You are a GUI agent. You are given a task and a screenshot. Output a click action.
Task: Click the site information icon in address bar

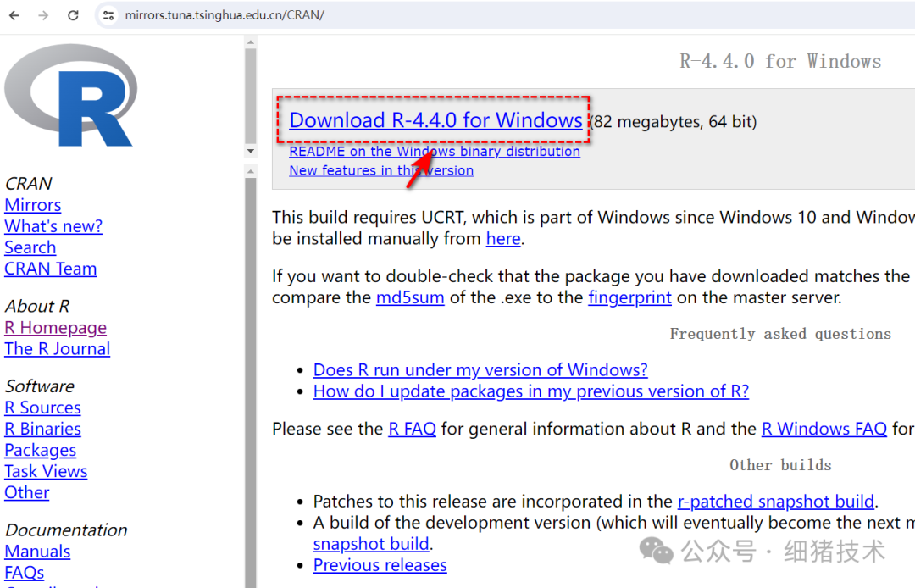(x=108, y=14)
